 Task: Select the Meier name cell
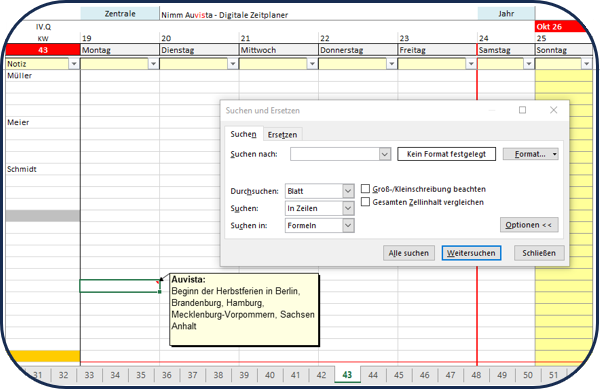[x=43, y=122]
